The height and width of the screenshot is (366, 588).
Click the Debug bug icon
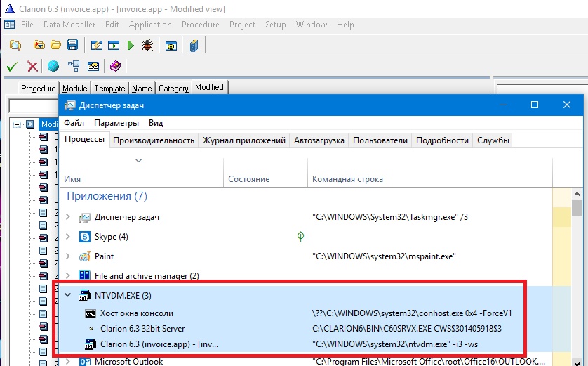click(147, 46)
